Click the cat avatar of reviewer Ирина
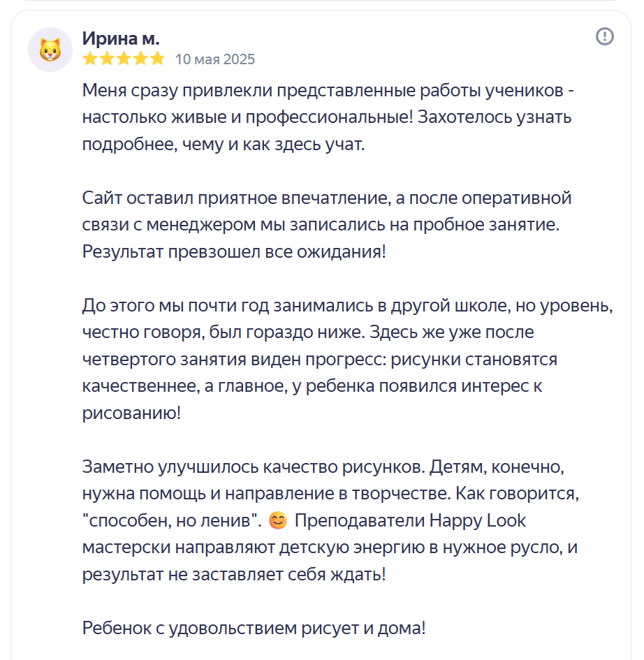644x660 pixels. point(50,50)
